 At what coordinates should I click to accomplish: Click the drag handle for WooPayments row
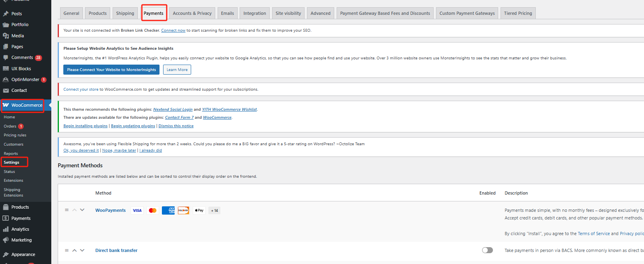(x=67, y=210)
